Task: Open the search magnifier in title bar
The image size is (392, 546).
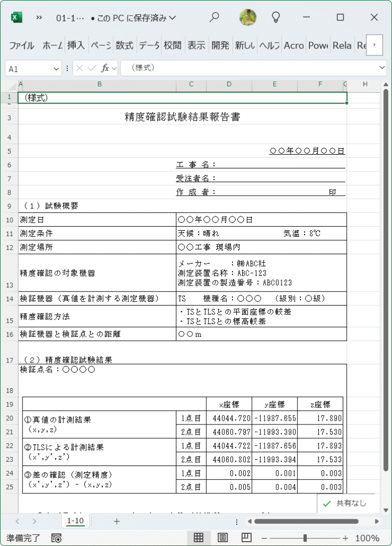Action: tap(214, 17)
